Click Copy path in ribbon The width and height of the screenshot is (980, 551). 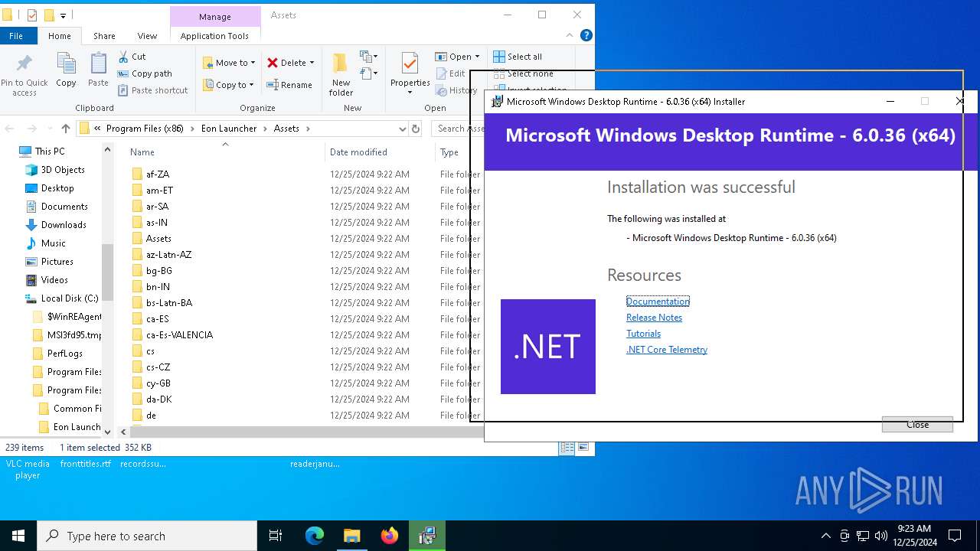(x=145, y=73)
